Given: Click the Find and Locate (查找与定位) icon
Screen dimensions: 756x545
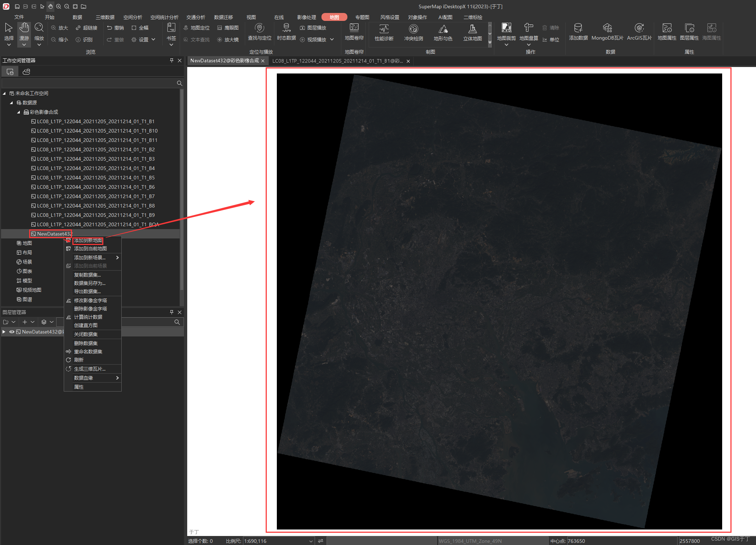Looking at the screenshot, I should 259,28.
